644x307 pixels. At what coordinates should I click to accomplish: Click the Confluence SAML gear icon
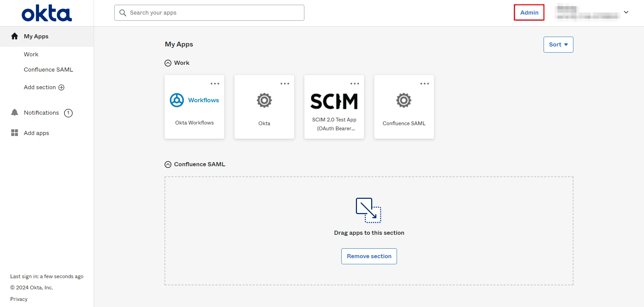pyautogui.click(x=404, y=100)
